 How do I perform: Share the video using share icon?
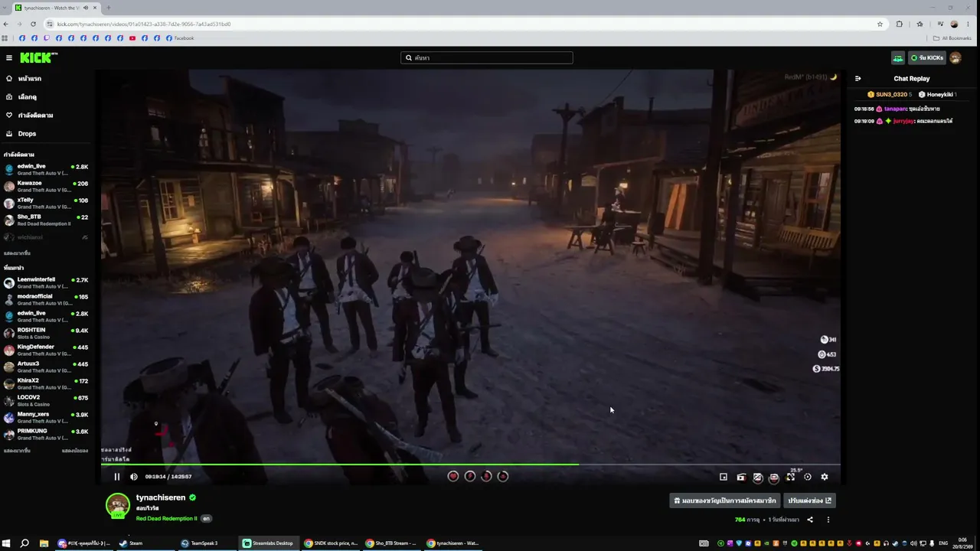[x=810, y=520]
